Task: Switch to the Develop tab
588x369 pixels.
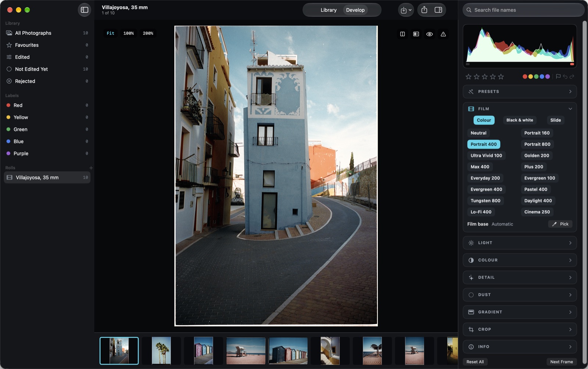Action: coord(355,10)
